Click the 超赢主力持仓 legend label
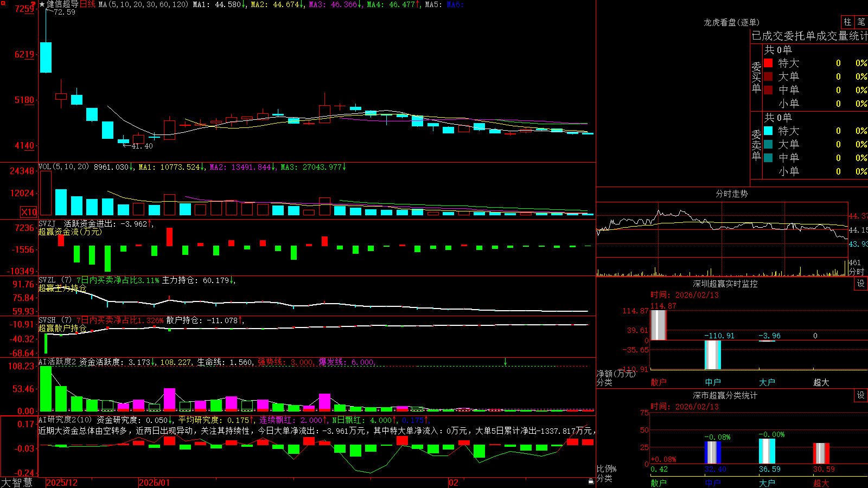The height and width of the screenshot is (488, 868). click(62, 288)
